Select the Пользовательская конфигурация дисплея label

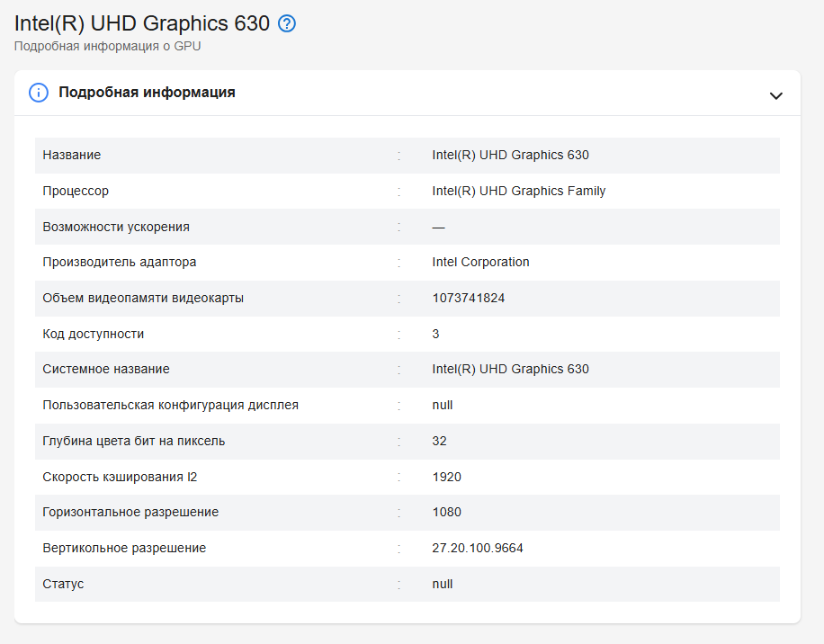[170, 405]
